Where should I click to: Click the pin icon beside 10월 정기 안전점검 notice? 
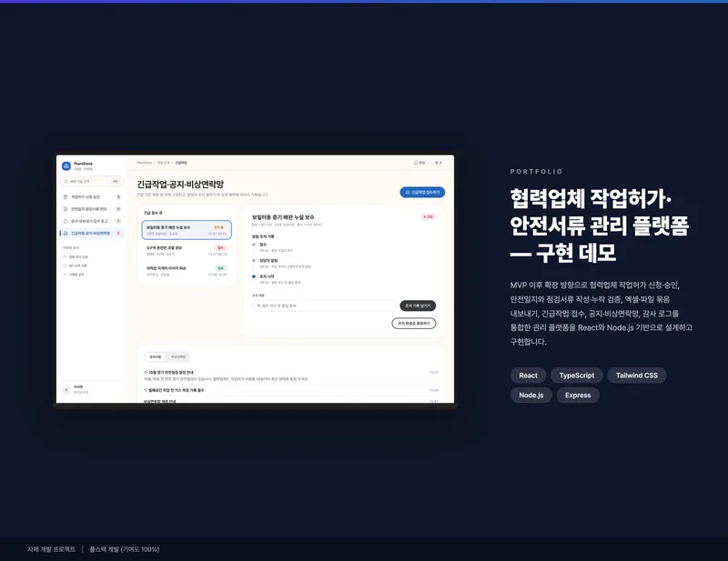coord(146,372)
